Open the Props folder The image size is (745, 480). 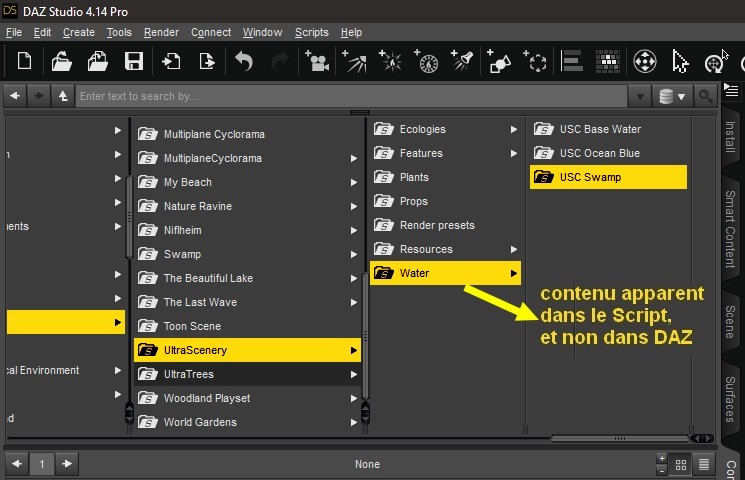coord(445,202)
